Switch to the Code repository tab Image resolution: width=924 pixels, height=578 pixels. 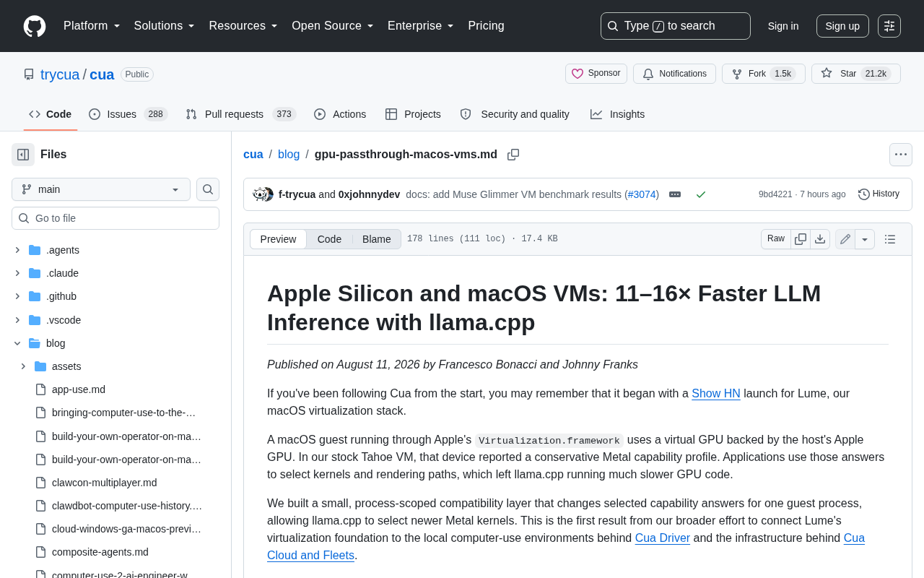pyautogui.click(x=51, y=114)
